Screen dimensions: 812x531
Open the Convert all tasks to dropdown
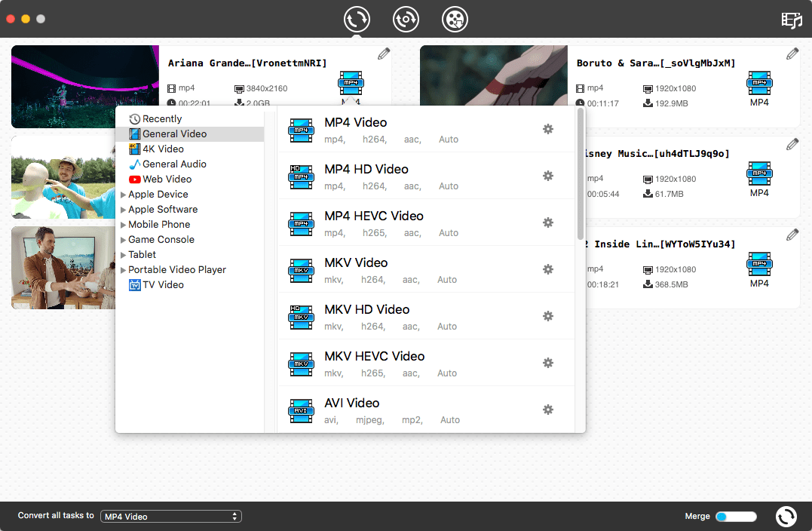pos(171,517)
